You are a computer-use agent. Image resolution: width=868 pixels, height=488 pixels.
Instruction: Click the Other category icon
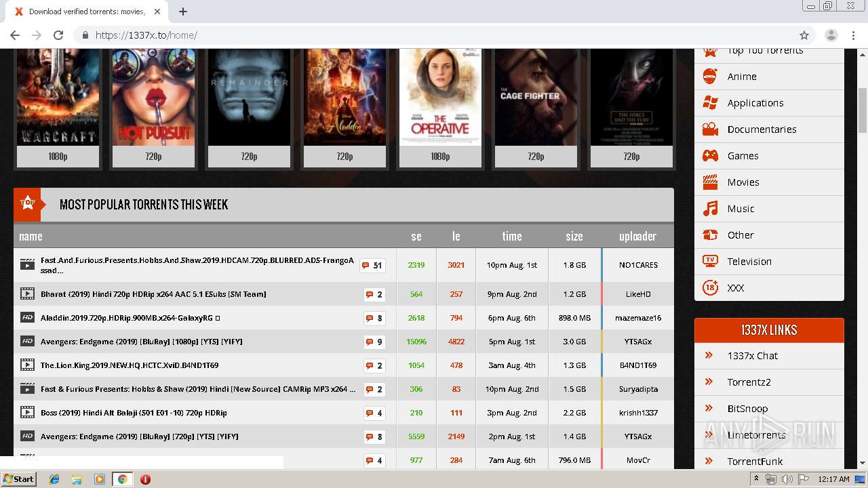(710, 235)
